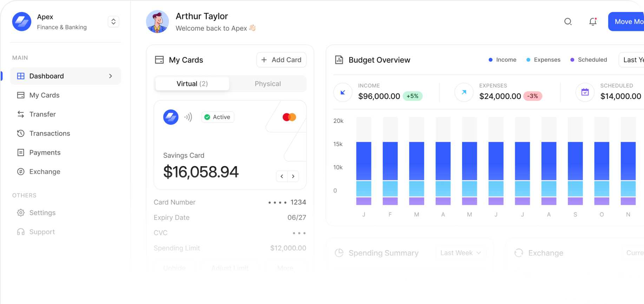644x304 pixels.
Task: Open notifications bell icon
Action: (593, 22)
